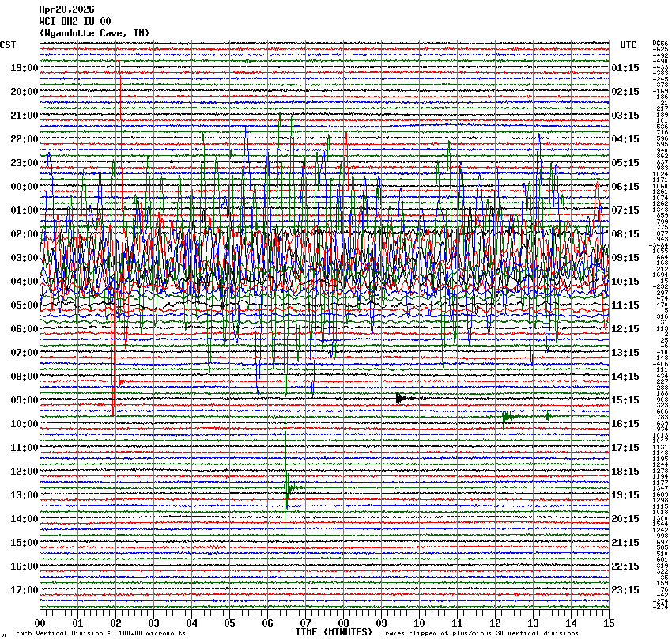Click the Wyandotte Cave, IN location text

[x=94, y=33]
